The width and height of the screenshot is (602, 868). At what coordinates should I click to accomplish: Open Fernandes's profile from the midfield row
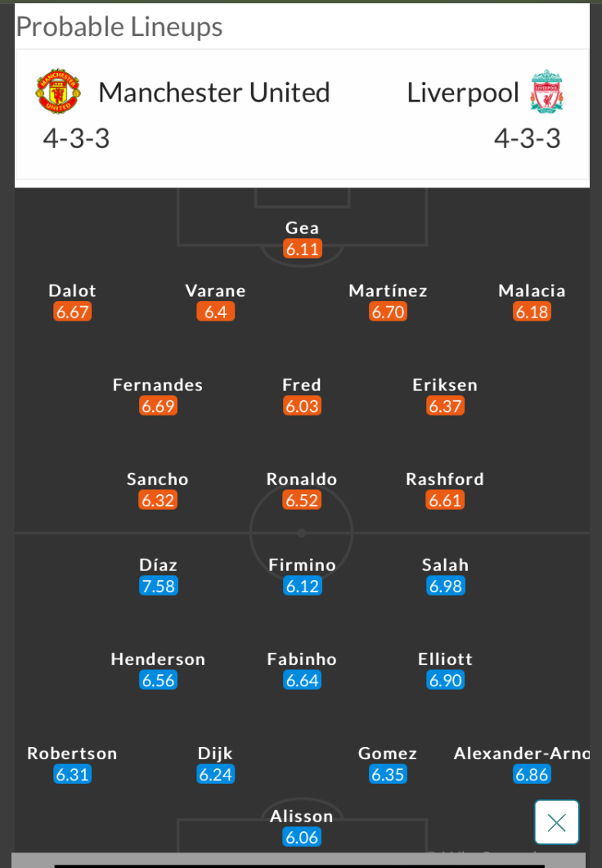coord(158,385)
